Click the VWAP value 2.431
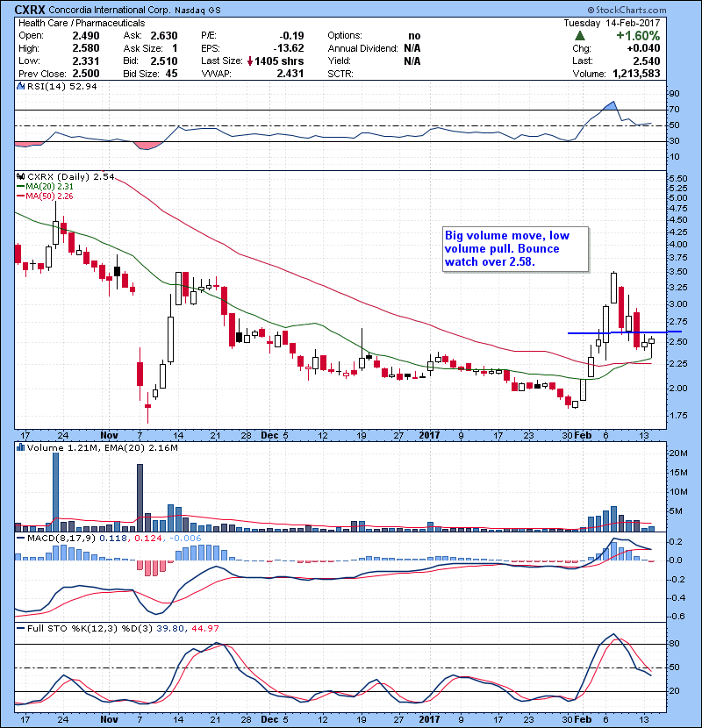 pos(290,74)
